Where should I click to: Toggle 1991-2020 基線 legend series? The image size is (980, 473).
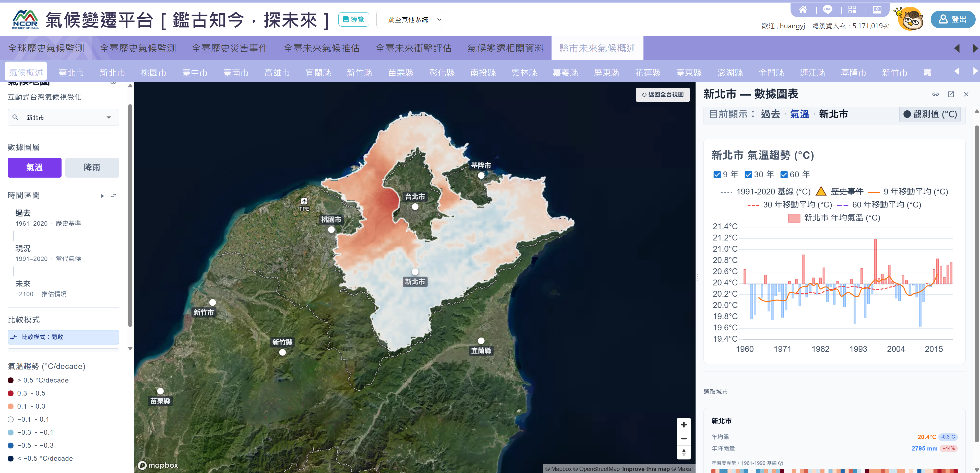coord(766,192)
